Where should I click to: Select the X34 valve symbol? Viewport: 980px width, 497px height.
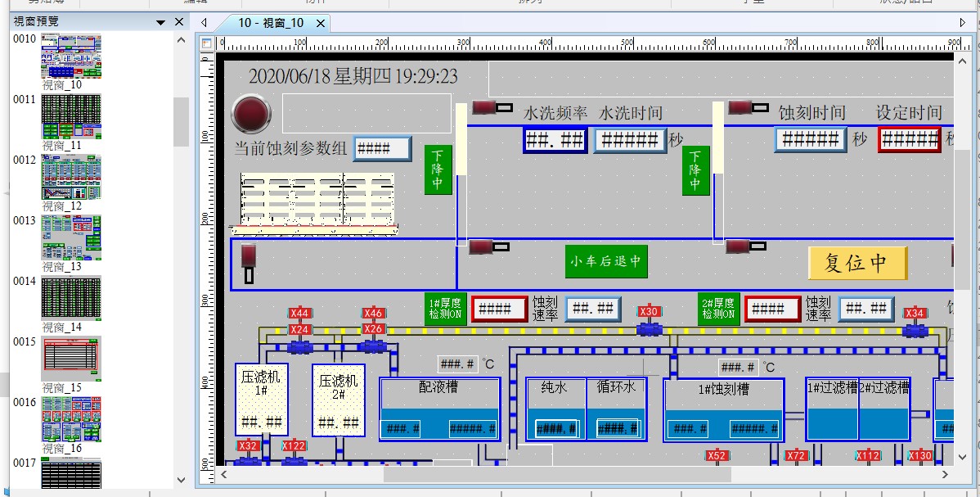tap(915, 330)
